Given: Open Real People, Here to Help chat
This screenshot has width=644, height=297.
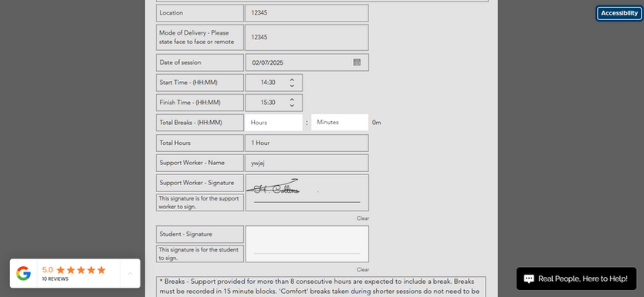Looking at the screenshot, I should point(576,279).
